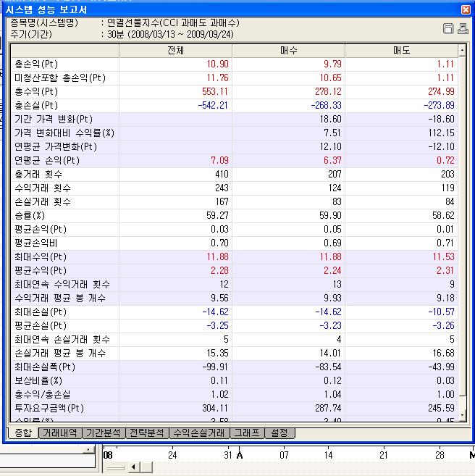This screenshot has height=476, width=475.
Task: Click the report table's vertical scrollbar track
Action: tap(463, 217)
